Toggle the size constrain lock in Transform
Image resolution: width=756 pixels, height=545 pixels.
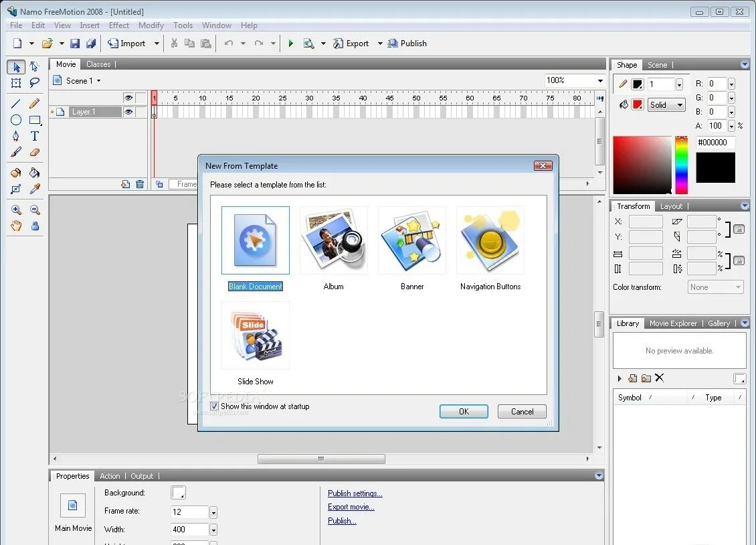pos(739,261)
